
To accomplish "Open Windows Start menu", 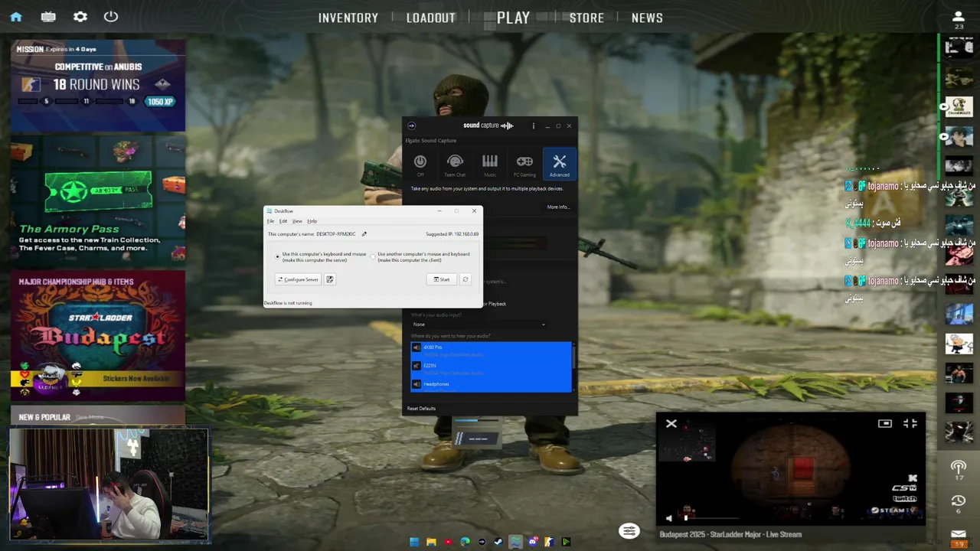I will 414,542.
